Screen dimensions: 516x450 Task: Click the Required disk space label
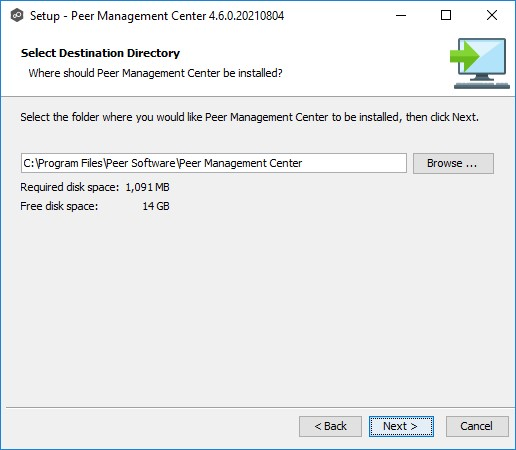69,187
